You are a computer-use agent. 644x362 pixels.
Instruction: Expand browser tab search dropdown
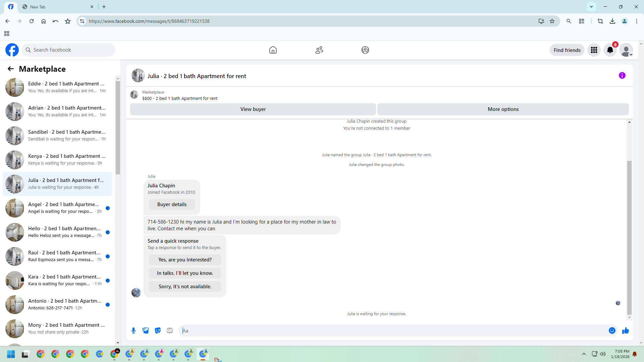tap(591, 6)
